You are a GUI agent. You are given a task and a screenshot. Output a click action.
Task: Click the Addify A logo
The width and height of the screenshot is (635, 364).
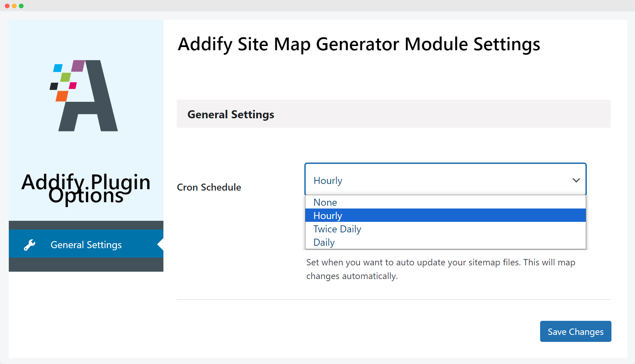point(84,95)
